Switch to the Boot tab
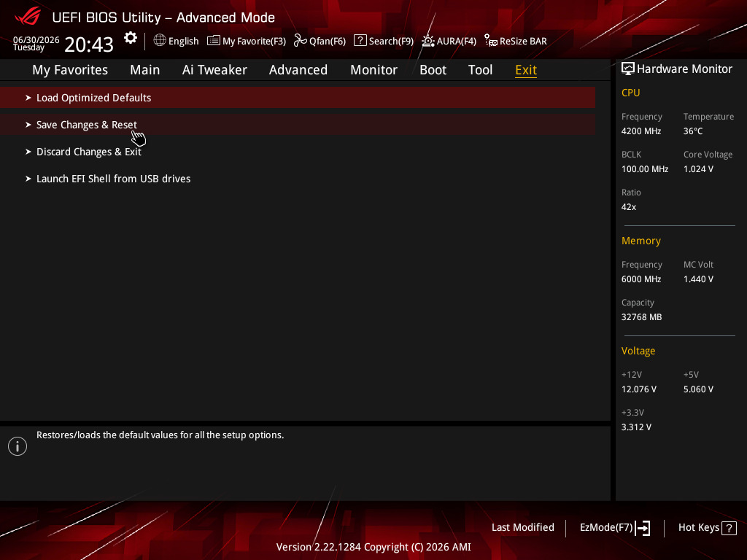This screenshot has height=560, width=747. (433, 70)
